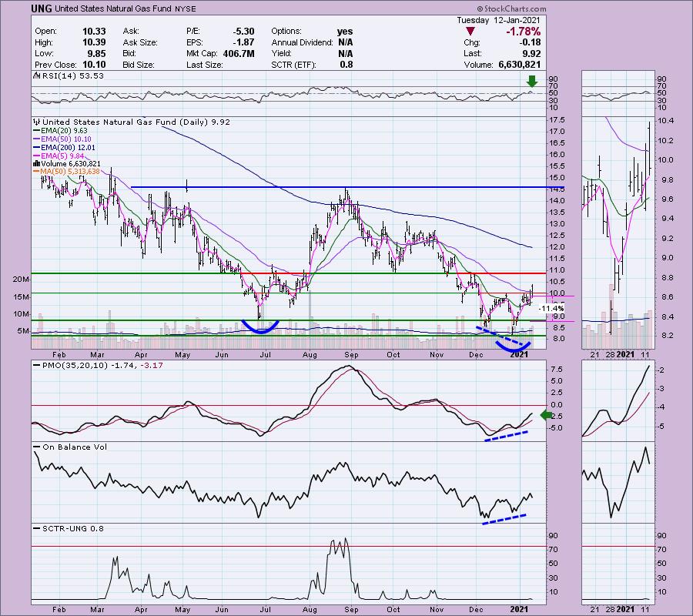Click the On Balance Vol panel label
Viewport: 693px width, 616px height.
coord(75,447)
